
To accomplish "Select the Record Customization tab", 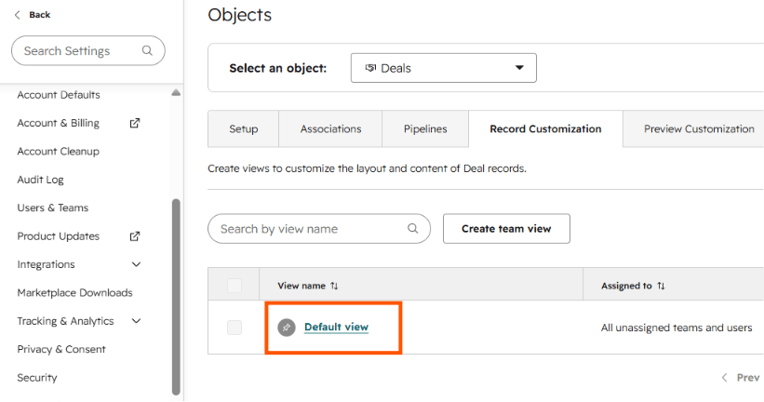I will (545, 129).
